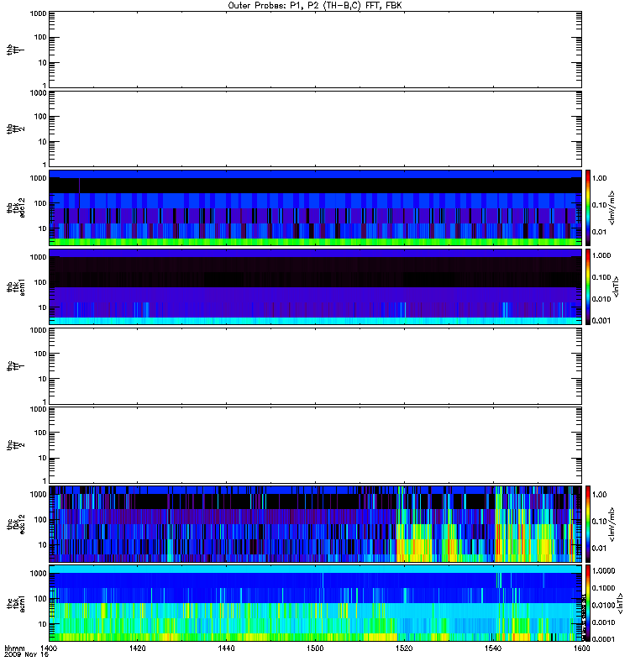This screenshot has height=672, width=630.
Task: Click the "0.1000" color bar value
Action: (x=603, y=588)
